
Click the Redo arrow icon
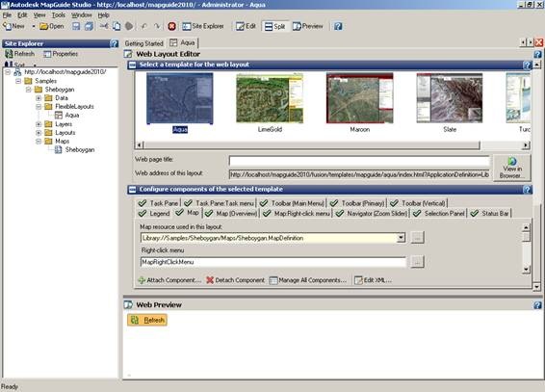pyautogui.click(x=157, y=26)
